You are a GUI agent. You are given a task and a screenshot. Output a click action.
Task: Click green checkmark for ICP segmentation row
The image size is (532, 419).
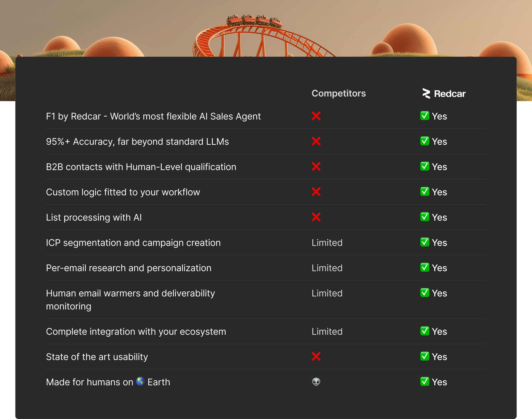pos(425,242)
